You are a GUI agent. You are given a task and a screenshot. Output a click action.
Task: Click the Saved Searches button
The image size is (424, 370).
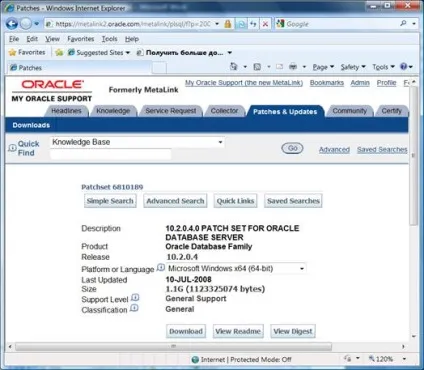(293, 201)
